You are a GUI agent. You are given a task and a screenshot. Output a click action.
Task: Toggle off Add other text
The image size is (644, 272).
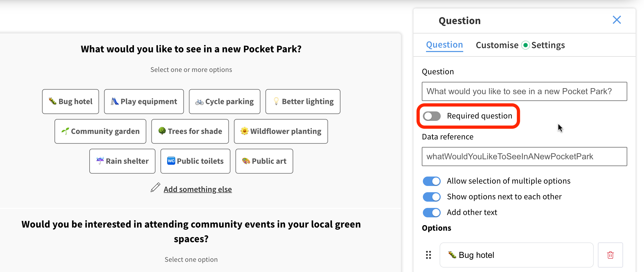point(432,212)
